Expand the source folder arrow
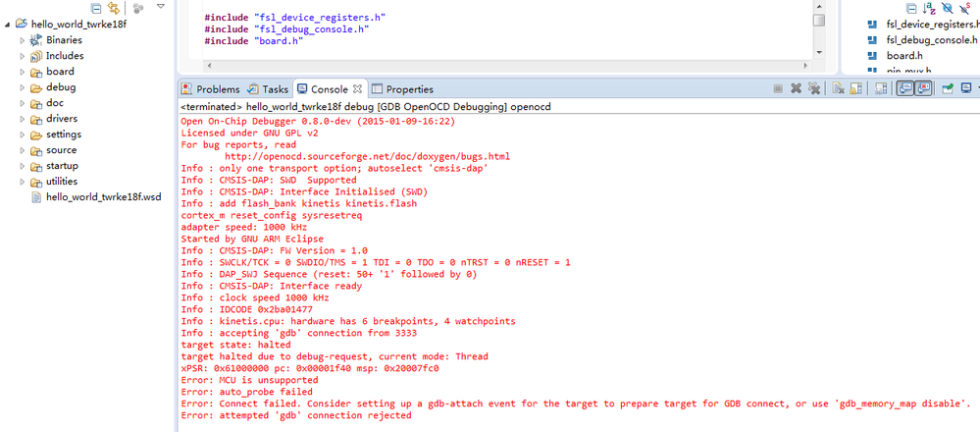The width and height of the screenshot is (980, 432). (22, 150)
